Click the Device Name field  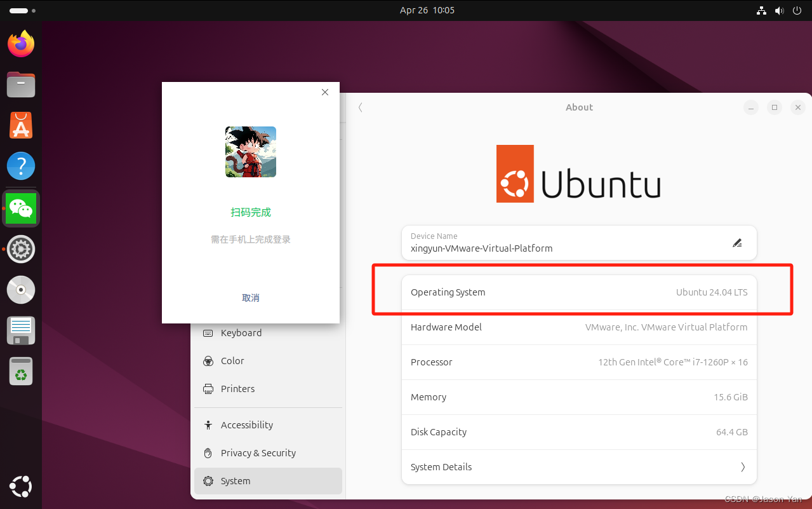[x=579, y=243]
